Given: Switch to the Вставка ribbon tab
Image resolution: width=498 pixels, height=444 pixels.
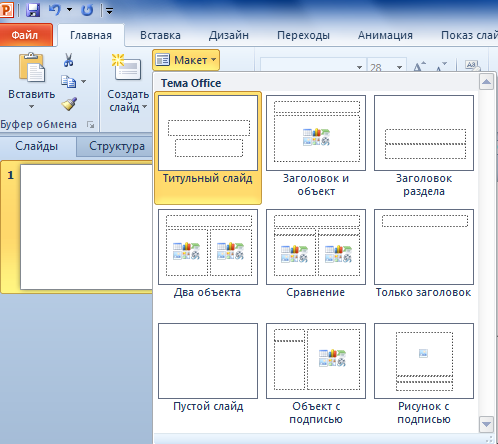Looking at the screenshot, I should coord(160,35).
